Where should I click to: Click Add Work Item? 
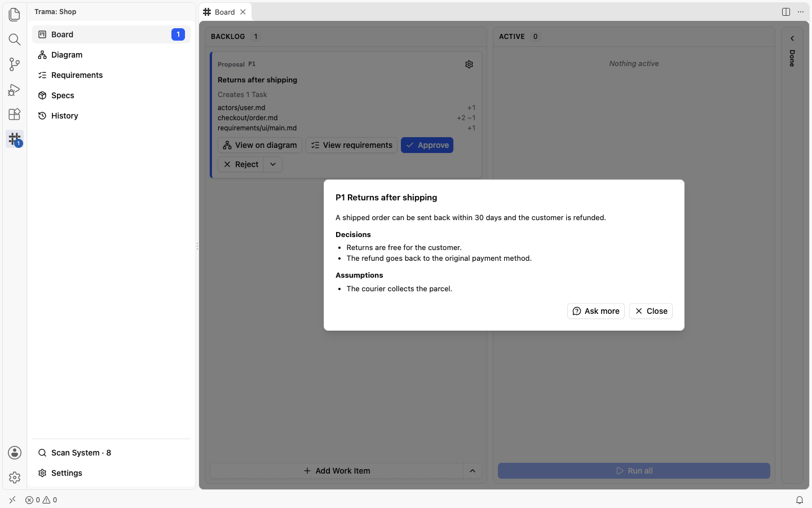(337, 471)
